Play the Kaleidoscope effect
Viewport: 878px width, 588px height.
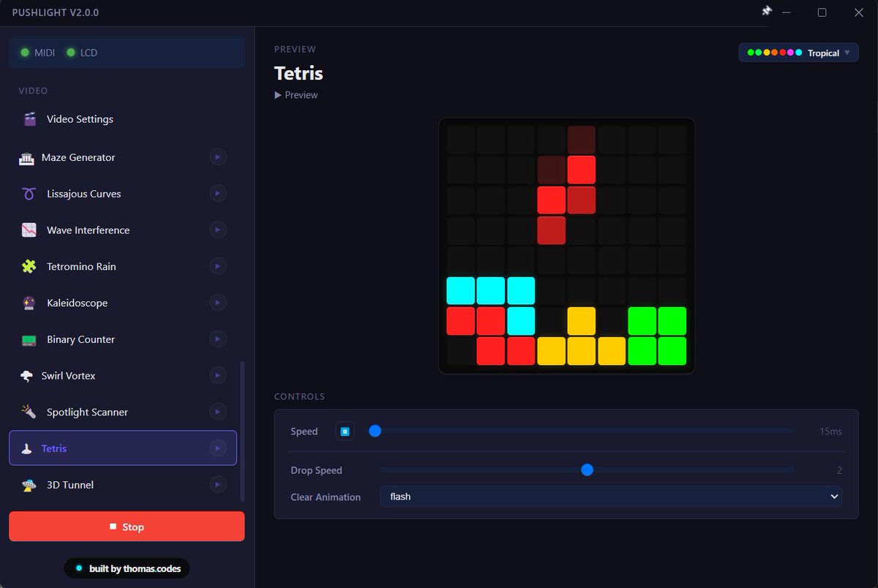pyautogui.click(x=218, y=303)
